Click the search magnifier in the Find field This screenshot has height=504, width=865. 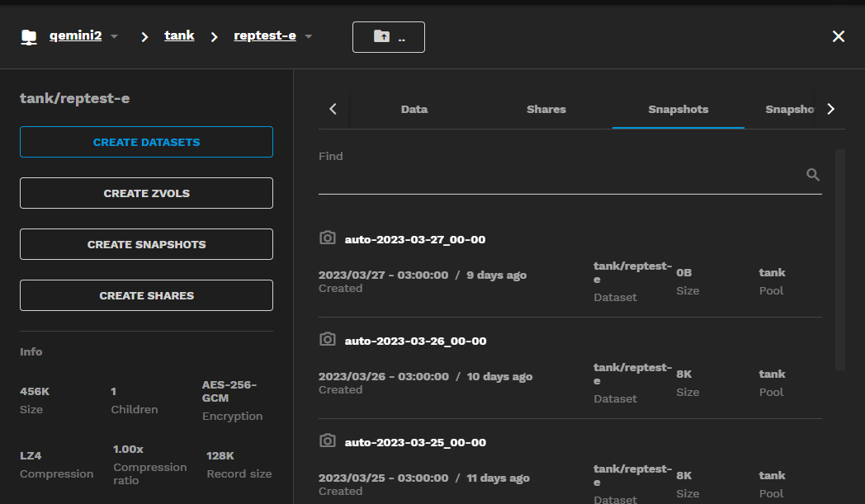click(x=812, y=174)
